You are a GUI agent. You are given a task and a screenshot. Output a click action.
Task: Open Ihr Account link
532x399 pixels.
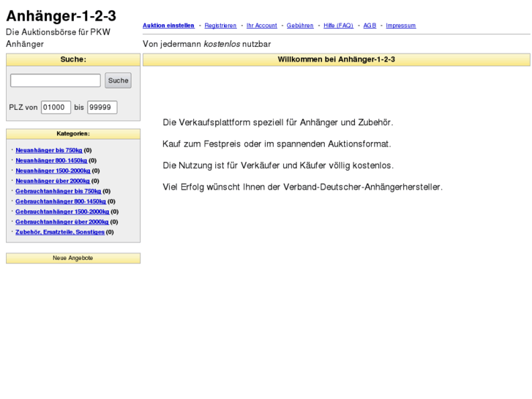[261, 26]
